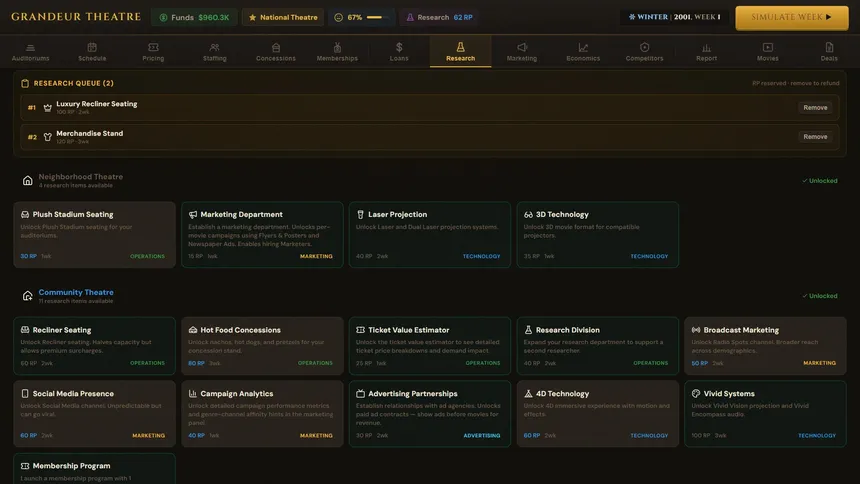Open the Competitors tab

pos(644,52)
